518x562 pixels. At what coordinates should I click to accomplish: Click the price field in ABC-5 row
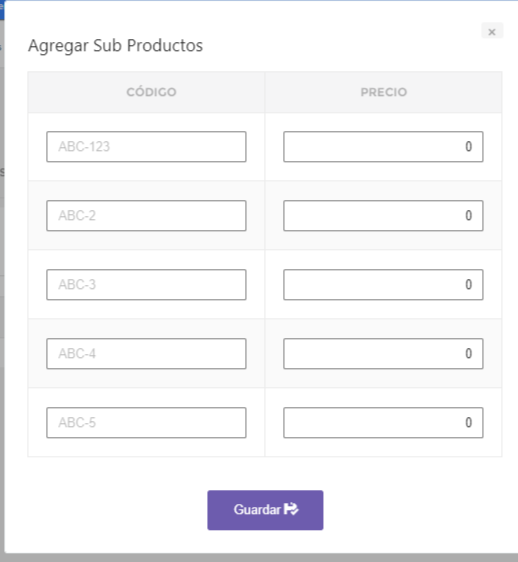(x=383, y=423)
